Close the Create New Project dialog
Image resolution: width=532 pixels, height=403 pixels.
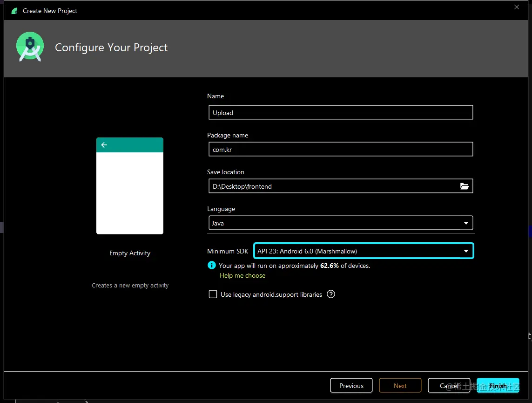[x=516, y=7]
